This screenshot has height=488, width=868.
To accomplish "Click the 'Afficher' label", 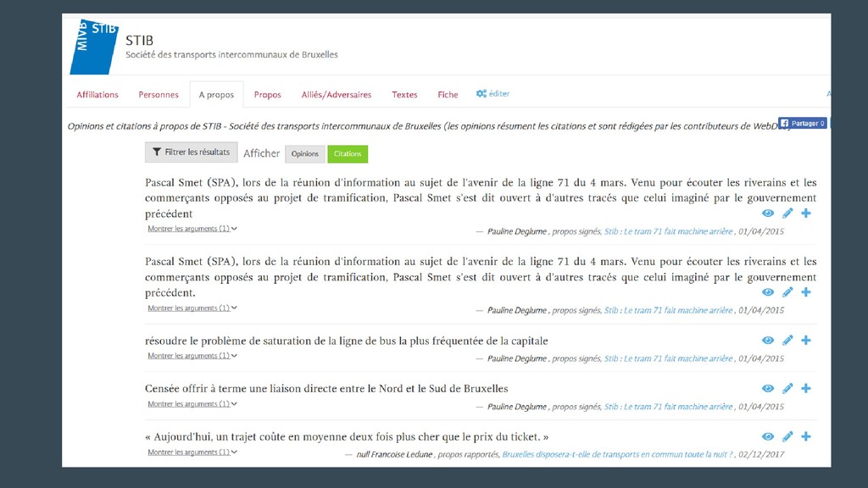I will (261, 153).
